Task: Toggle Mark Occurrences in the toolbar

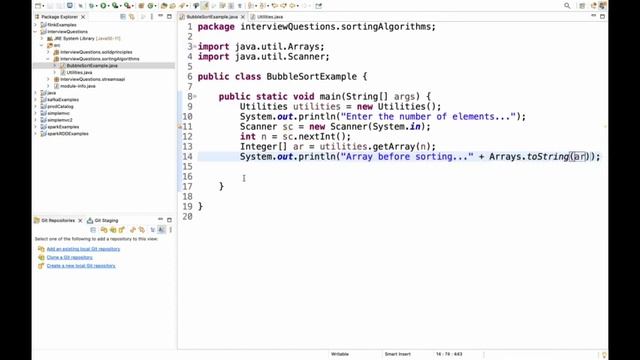Action: click(204, 6)
